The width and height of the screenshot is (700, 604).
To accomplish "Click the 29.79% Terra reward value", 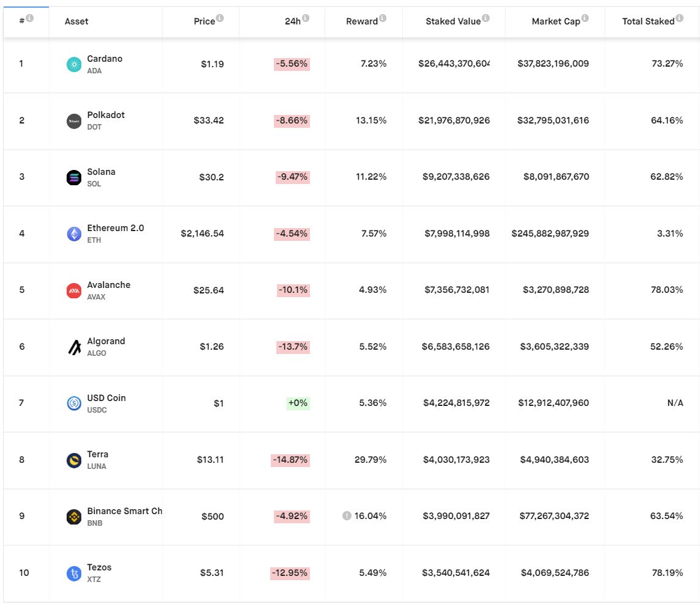I will [x=370, y=460].
